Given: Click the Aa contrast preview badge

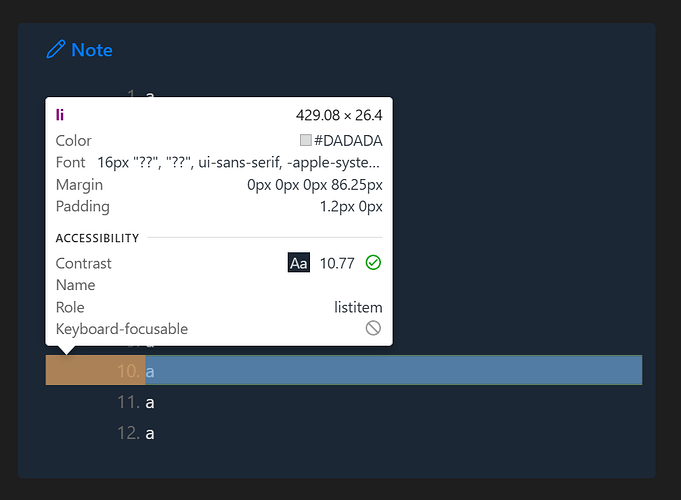Looking at the screenshot, I should click(299, 263).
